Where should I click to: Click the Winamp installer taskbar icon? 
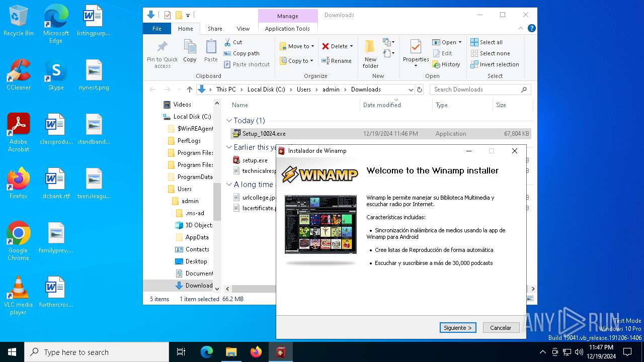(x=281, y=352)
